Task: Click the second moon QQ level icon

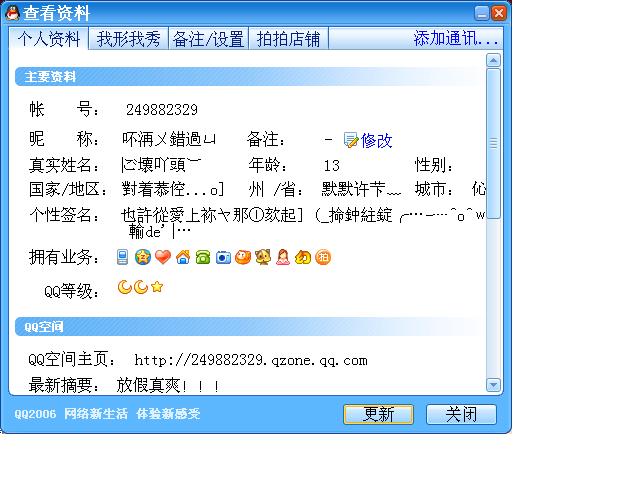Action: click(x=141, y=287)
